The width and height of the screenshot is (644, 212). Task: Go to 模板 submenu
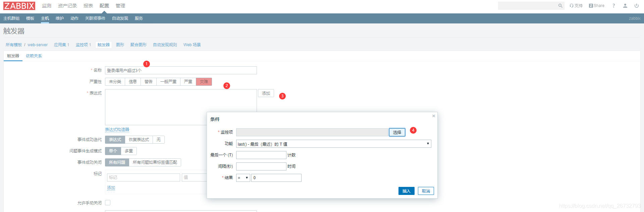tap(30, 18)
